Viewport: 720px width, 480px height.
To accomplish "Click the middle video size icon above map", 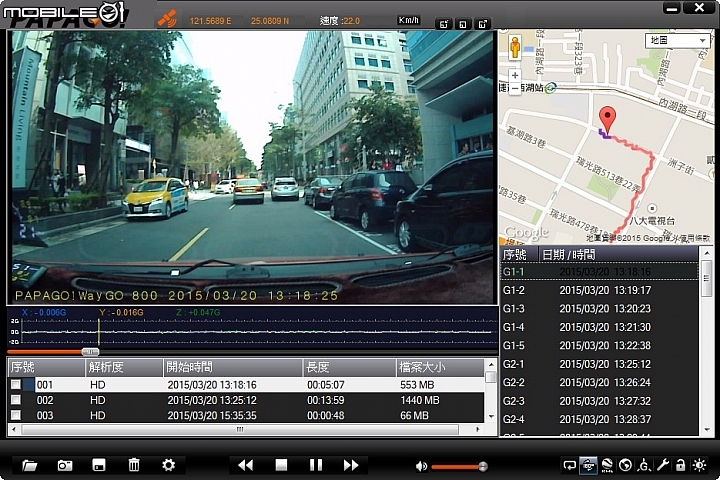I will pos(463,24).
